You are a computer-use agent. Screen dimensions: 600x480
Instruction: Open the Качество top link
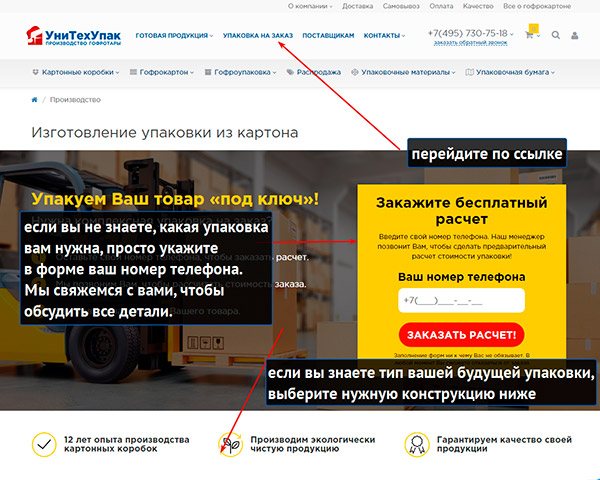(x=478, y=6)
